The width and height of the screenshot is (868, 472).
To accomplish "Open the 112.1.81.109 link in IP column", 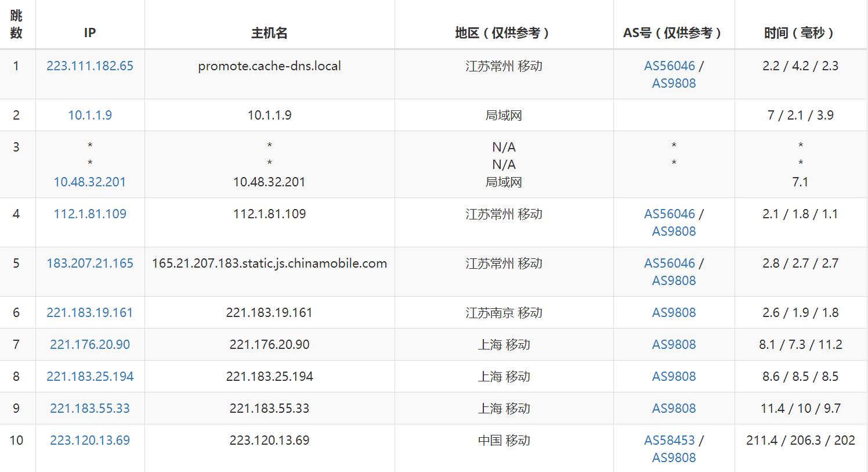I will point(90,214).
